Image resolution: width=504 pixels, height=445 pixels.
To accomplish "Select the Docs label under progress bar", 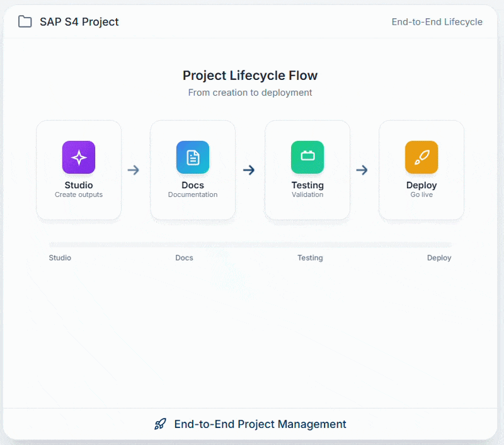I will [x=184, y=258].
